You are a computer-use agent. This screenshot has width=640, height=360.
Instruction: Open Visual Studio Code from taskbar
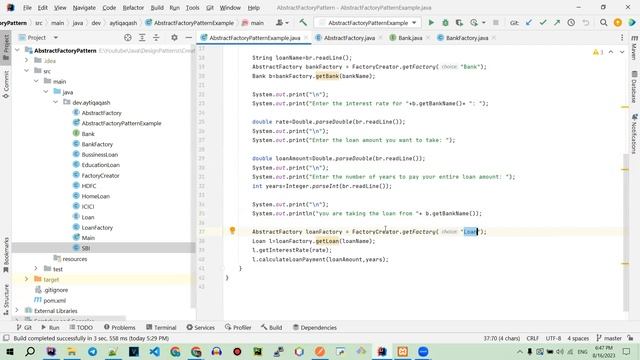(x=155, y=351)
